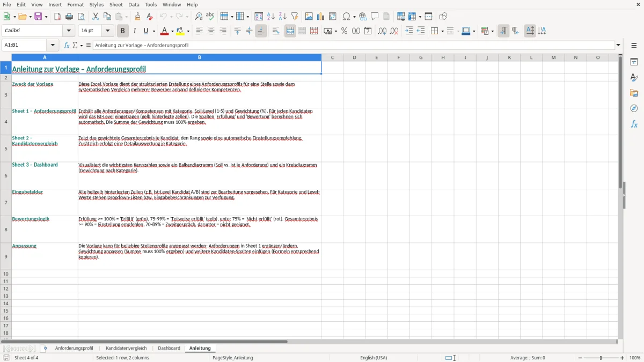The height and width of the screenshot is (362, 644).
Task: Expand the formula bar
Action: (618, 46)
